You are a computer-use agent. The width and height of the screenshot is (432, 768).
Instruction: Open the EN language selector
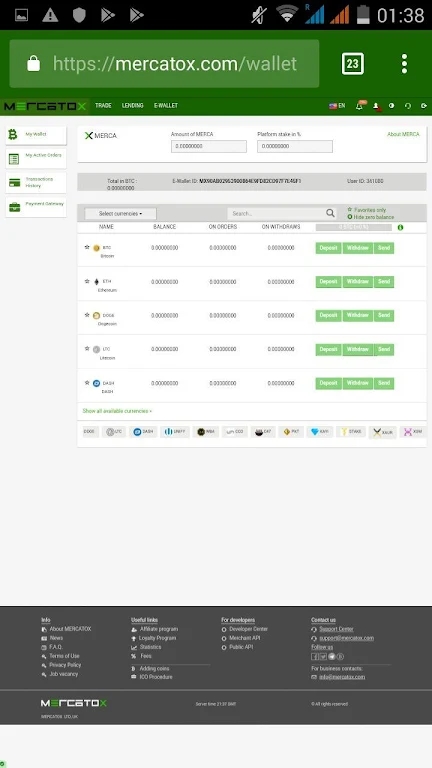point(337,106)
